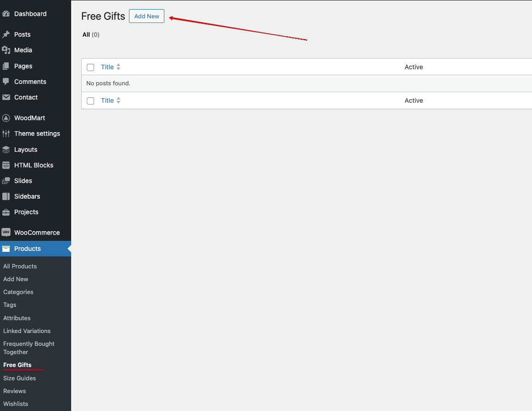532x411 pixels.
Task: Open the Comments menu item
Action: [30, 82]
